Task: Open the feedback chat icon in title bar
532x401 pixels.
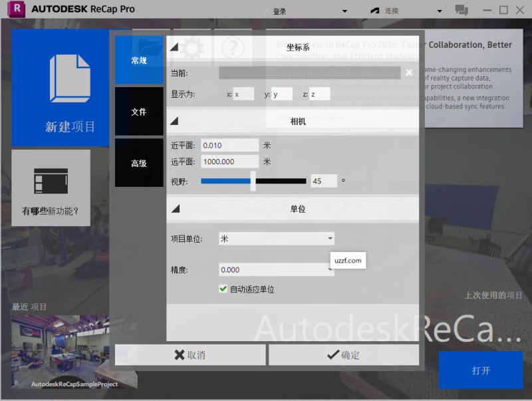Action: pos(462,9)
